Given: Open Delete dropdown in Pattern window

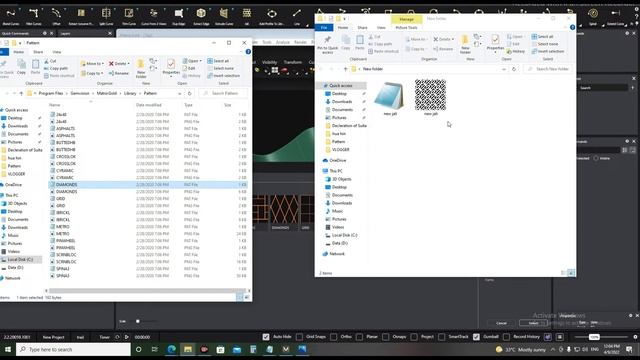Looking at the screenshot, I should [x=119, y=64].
